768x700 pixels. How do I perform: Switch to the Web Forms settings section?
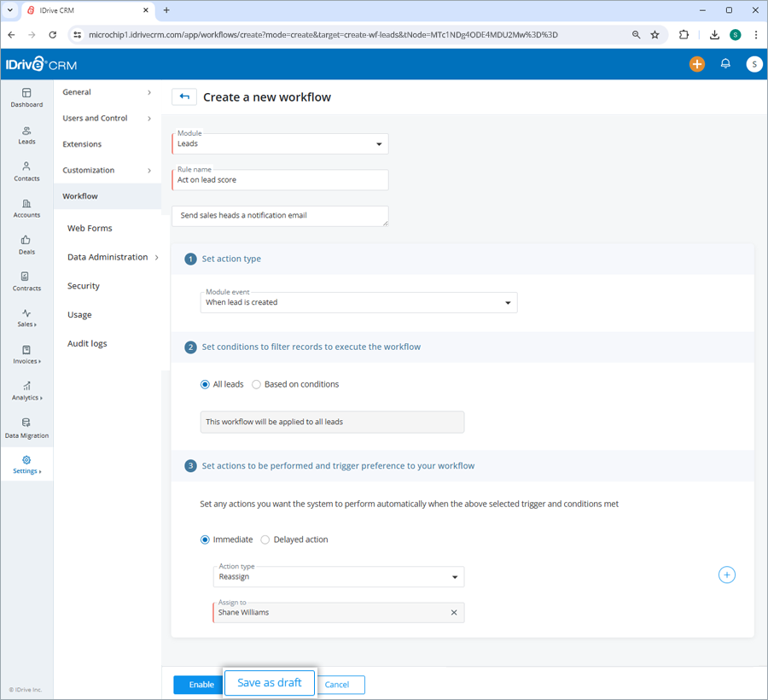90,228
